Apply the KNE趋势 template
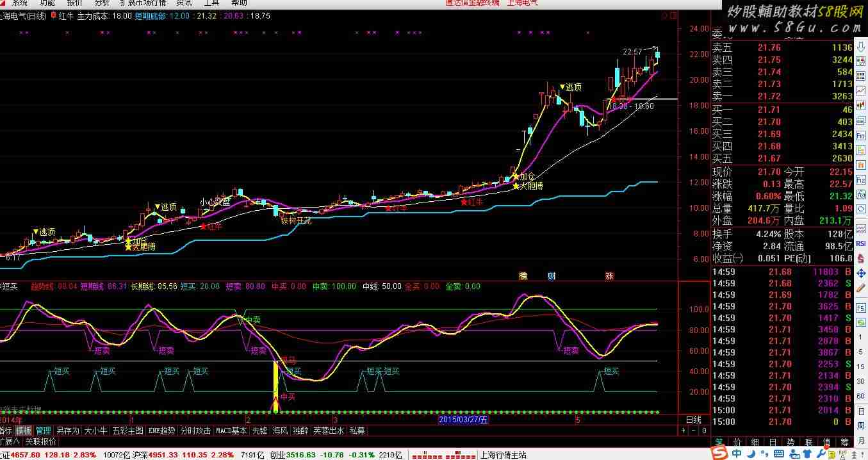 161,431
